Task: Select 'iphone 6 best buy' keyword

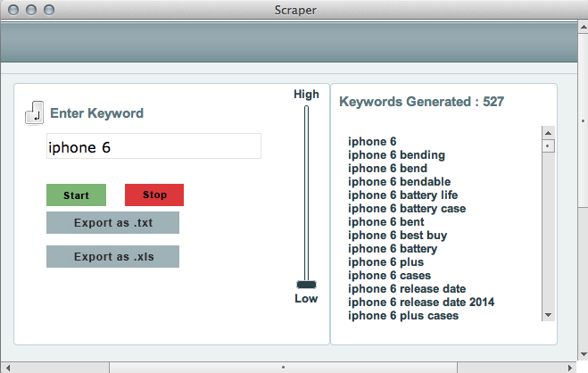Action: click(397, 236)
